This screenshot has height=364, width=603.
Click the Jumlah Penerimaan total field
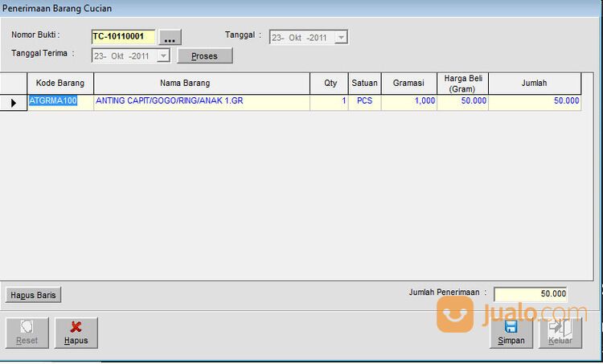point(531,294)
